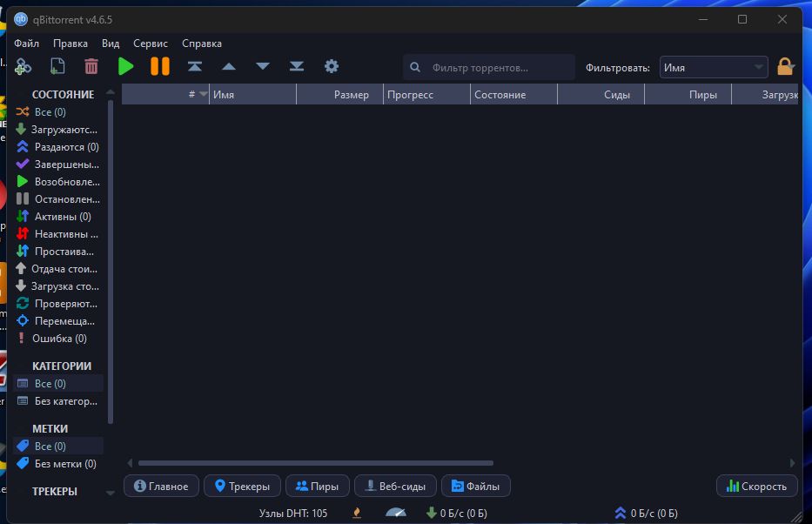Collapse the СОСТОЯНИЕ section arrow
The height and width of the screenshot is (524, 812).
coord(111,92)
